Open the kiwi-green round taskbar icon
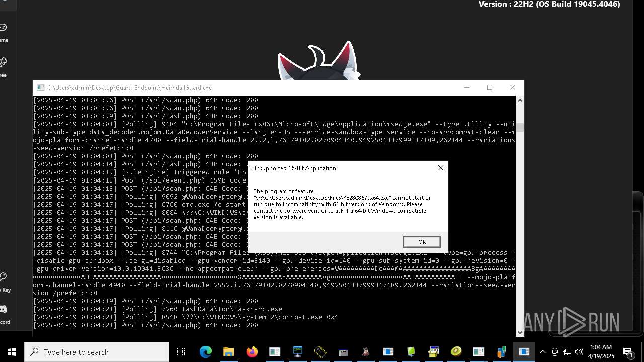644x362 pixels. 456,352
